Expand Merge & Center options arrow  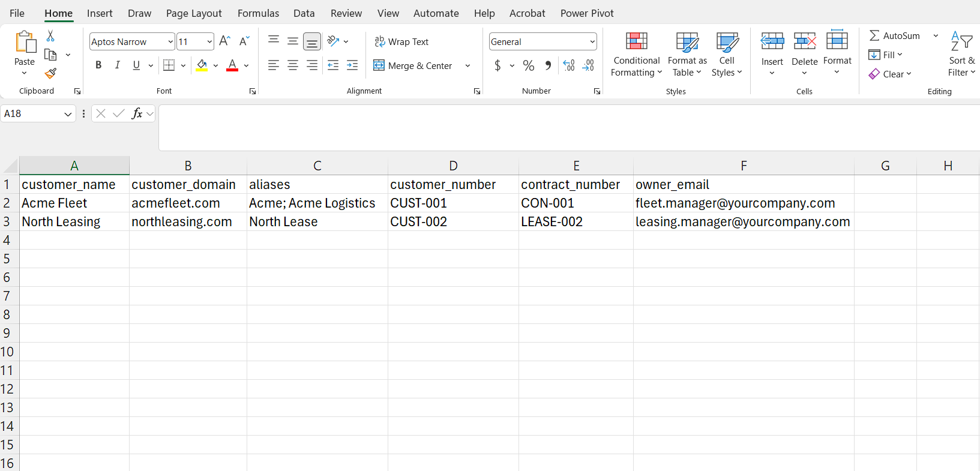(x=467, y=65)
